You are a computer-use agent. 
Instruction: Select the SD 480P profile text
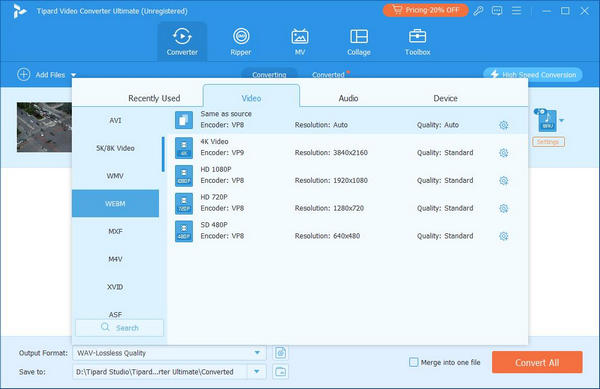click(x=214, y=225)
